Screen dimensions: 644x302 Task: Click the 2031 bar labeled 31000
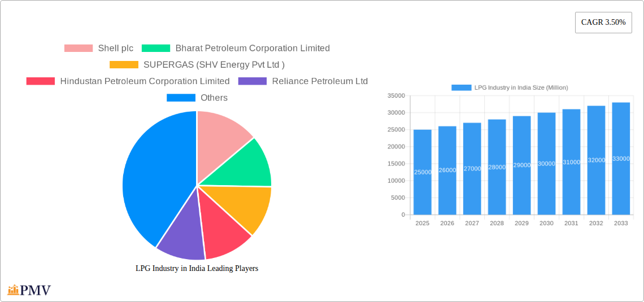[571, 162]
